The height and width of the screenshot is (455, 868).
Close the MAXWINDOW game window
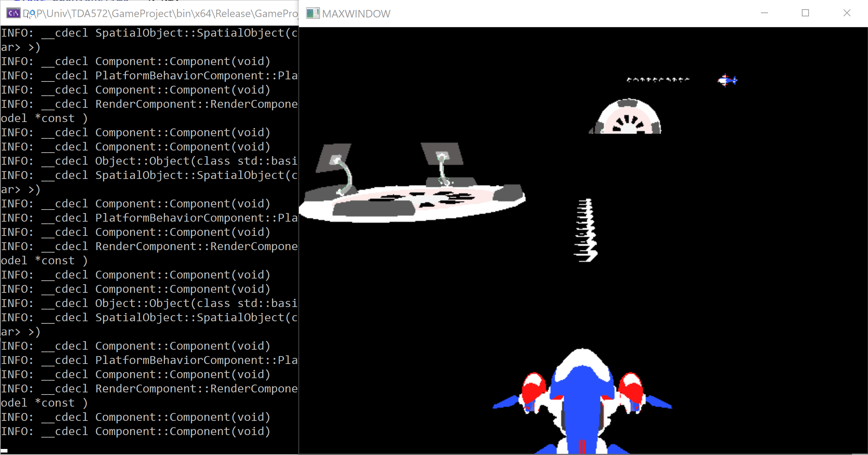click(847, 13)
